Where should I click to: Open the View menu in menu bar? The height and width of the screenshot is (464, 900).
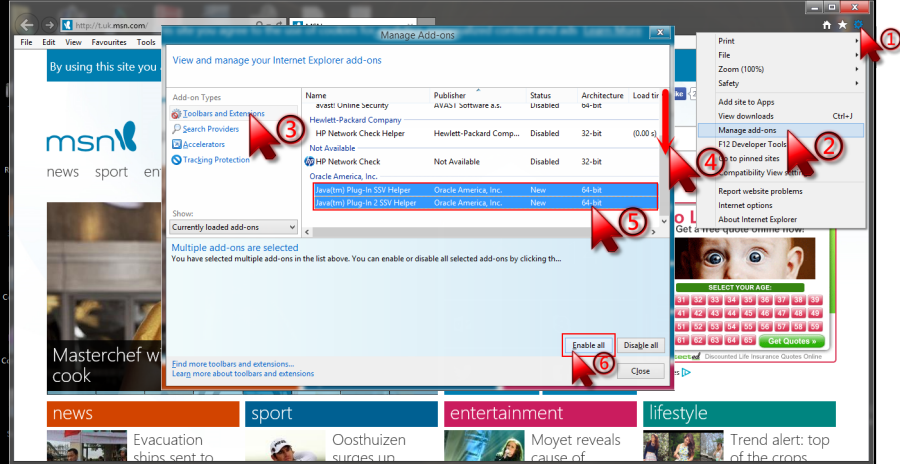tap(73, 42)
